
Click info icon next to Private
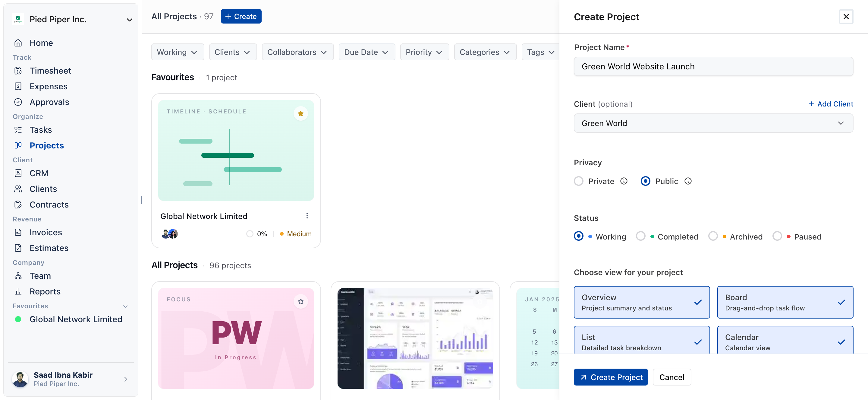tap(624, 181)
